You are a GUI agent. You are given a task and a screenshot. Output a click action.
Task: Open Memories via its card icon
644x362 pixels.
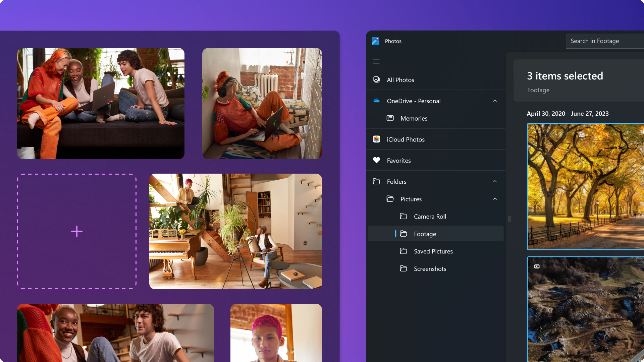pos(390,118)
